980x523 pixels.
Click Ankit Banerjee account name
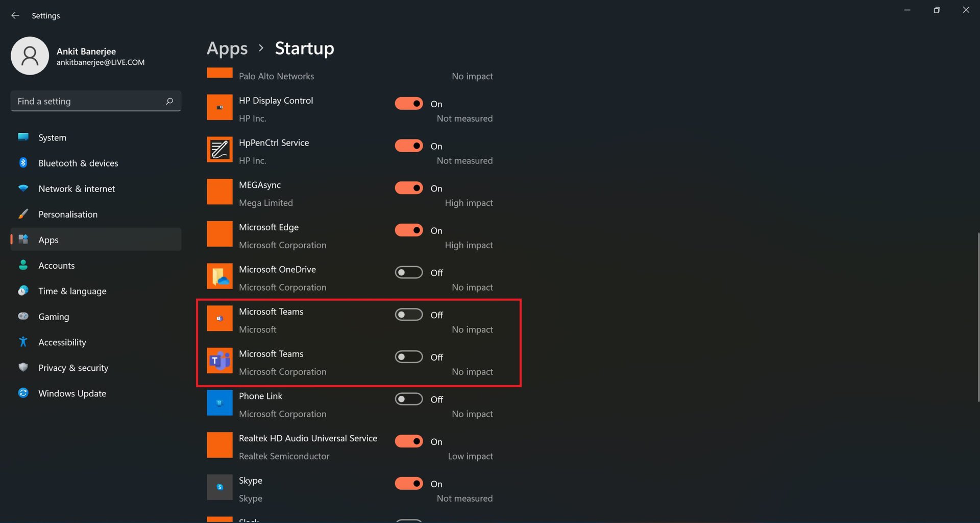point(86,51)
